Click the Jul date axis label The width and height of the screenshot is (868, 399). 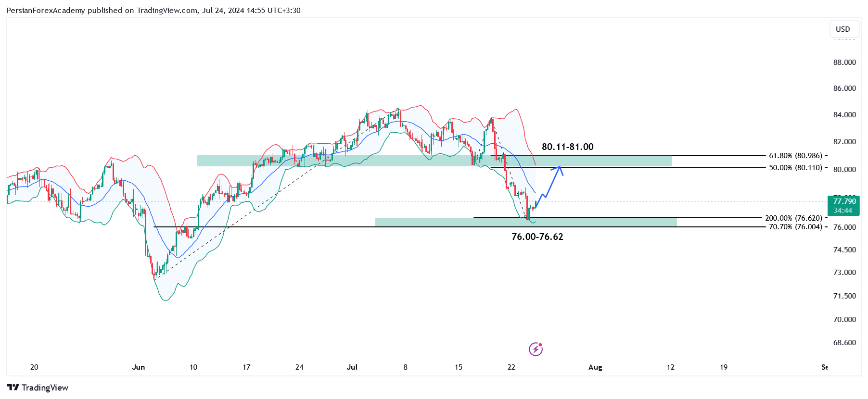352,367
